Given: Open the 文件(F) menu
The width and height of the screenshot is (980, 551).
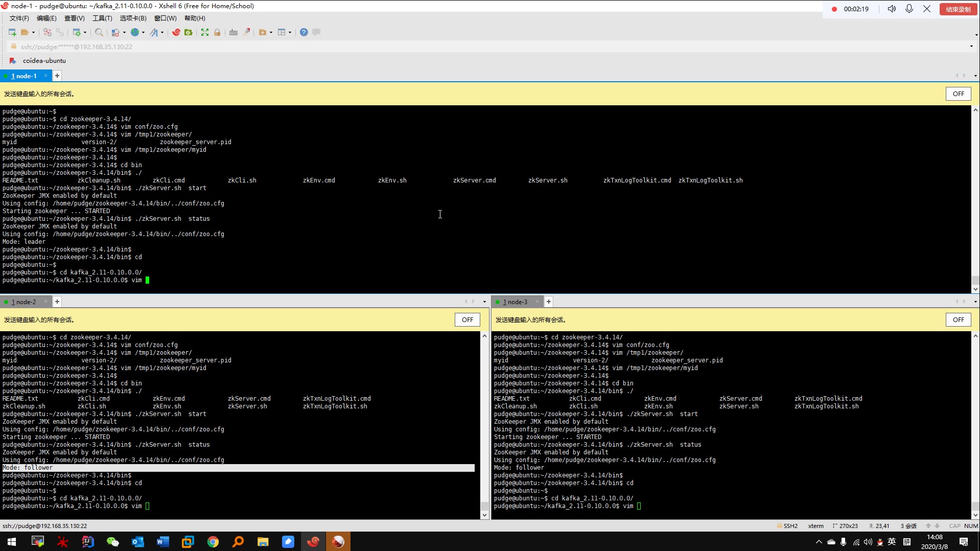Looking at the screenshot, I should (19, 18).
